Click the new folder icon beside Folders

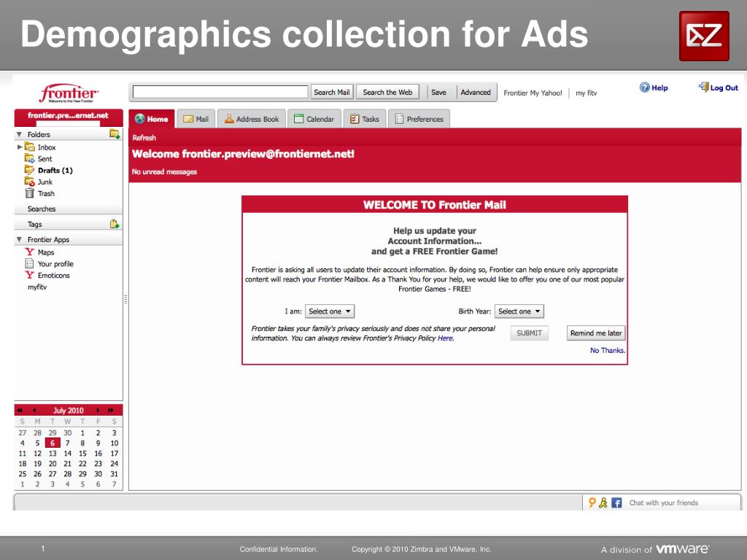click(x=115, y=134)
